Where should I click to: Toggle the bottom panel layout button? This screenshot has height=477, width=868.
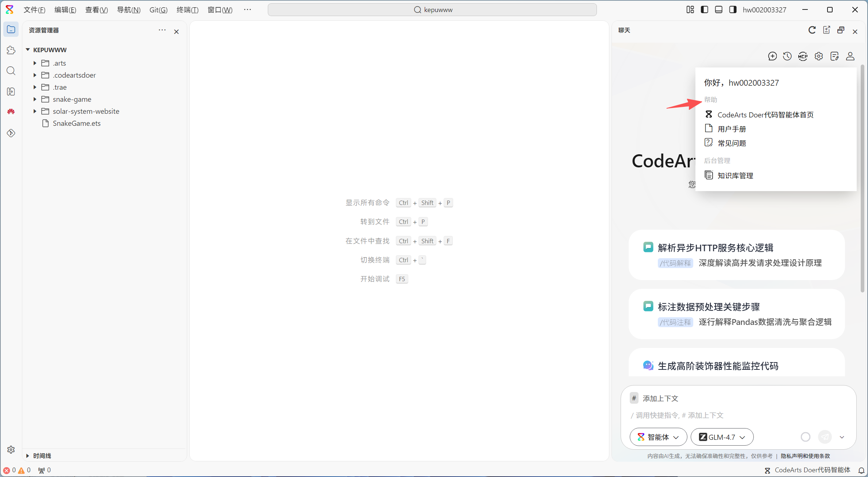(718, 10)
